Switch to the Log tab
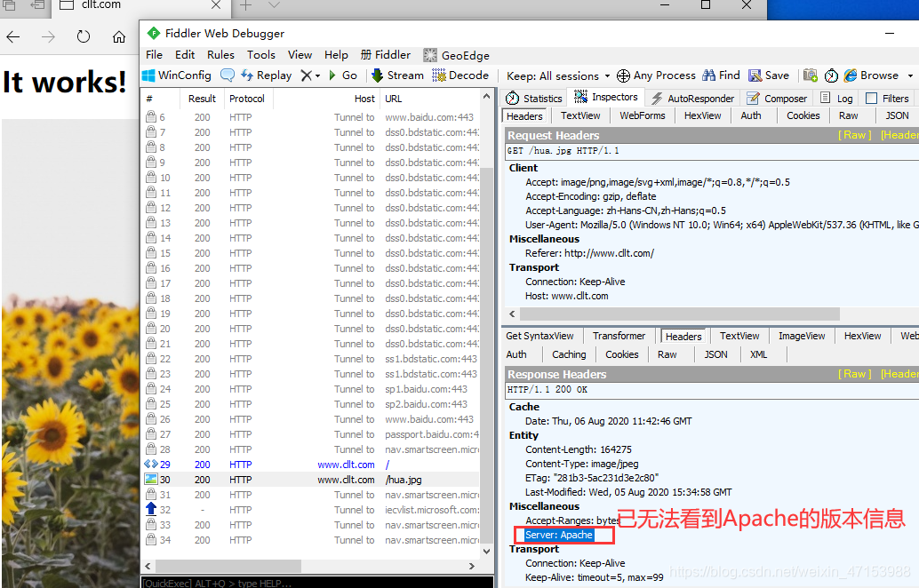 tap(836, 99)
